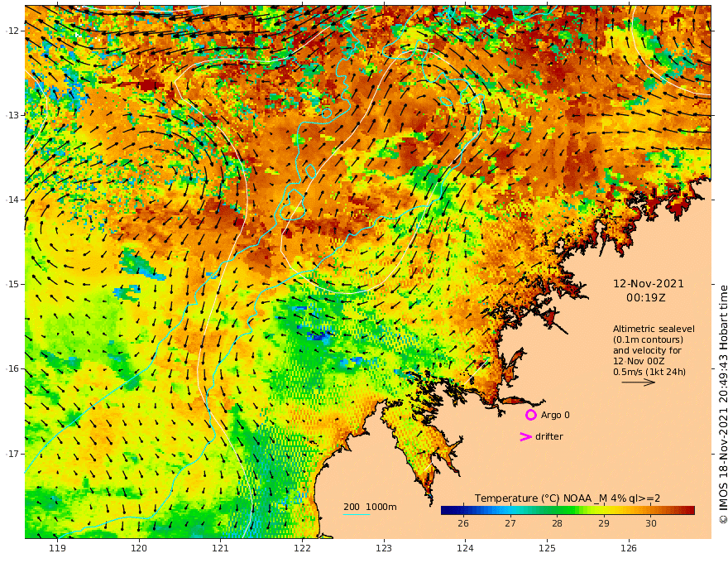Click latitude axis label '-16'
This screenshot has height=563, width=728.
click(12, 368)
